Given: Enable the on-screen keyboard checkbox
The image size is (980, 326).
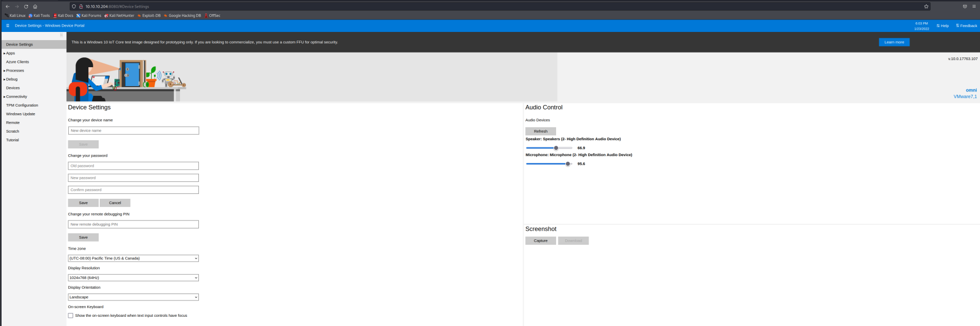Looking at the screenshot, I should pos(70,316).
